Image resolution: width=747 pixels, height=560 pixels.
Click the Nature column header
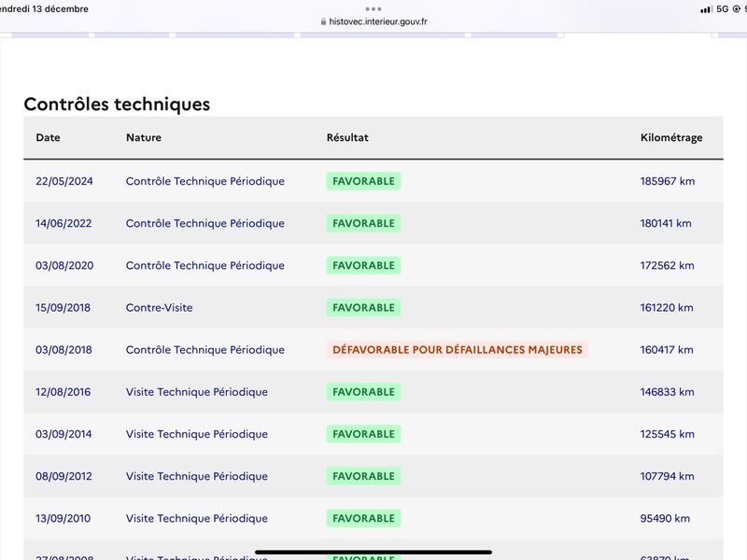144,137
